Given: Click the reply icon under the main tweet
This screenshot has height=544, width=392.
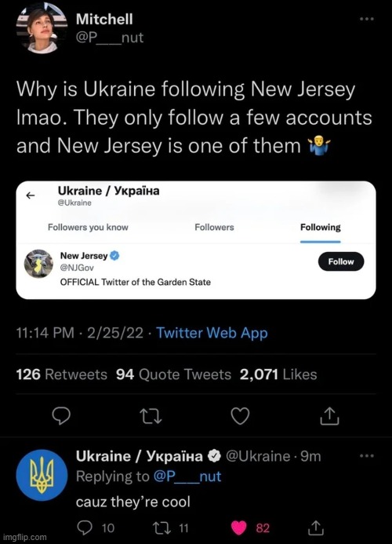Looking at the screenshot, I should point(61,416).
